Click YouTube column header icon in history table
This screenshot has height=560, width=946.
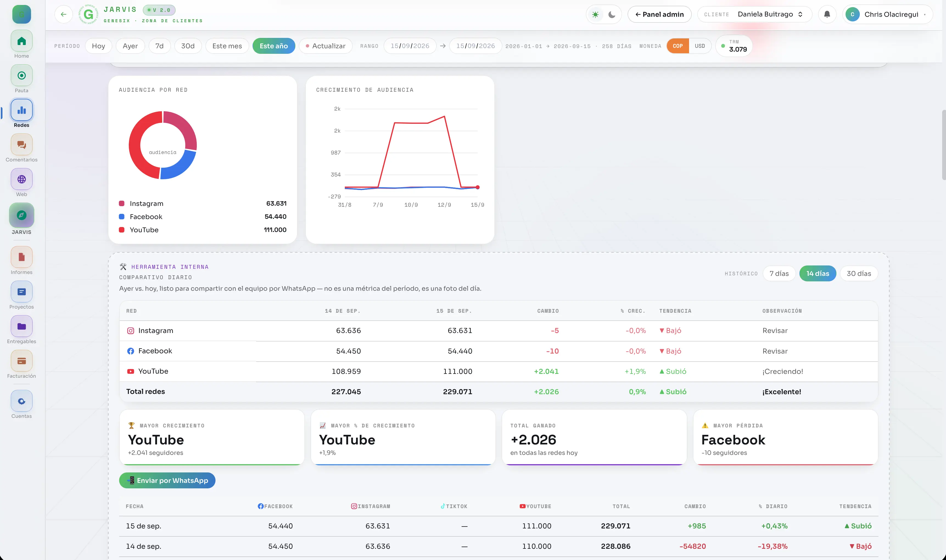[x=523, y=506]
